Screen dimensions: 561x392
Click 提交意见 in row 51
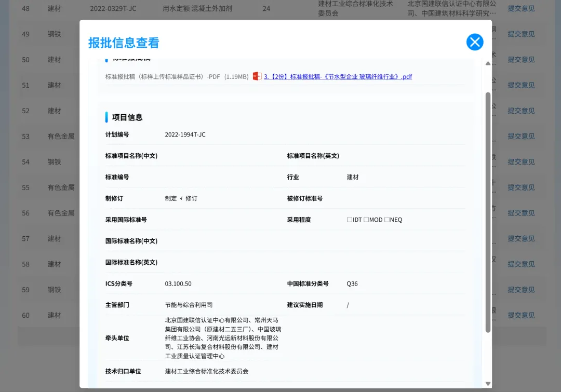coord(521,85)
